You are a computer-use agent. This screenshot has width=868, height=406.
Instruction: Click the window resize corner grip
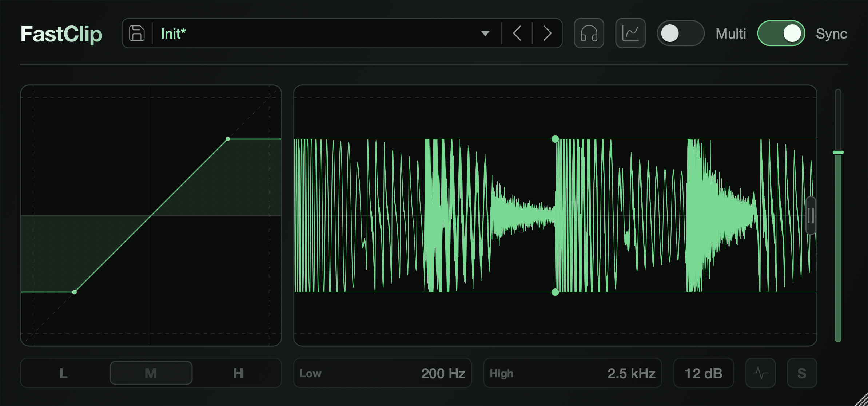861,399
